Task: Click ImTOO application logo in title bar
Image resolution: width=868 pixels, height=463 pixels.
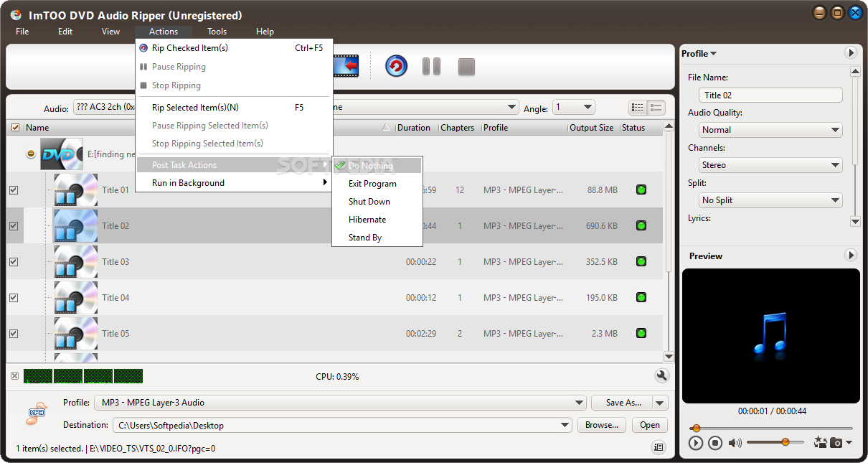Action: [x=16, y=14]
